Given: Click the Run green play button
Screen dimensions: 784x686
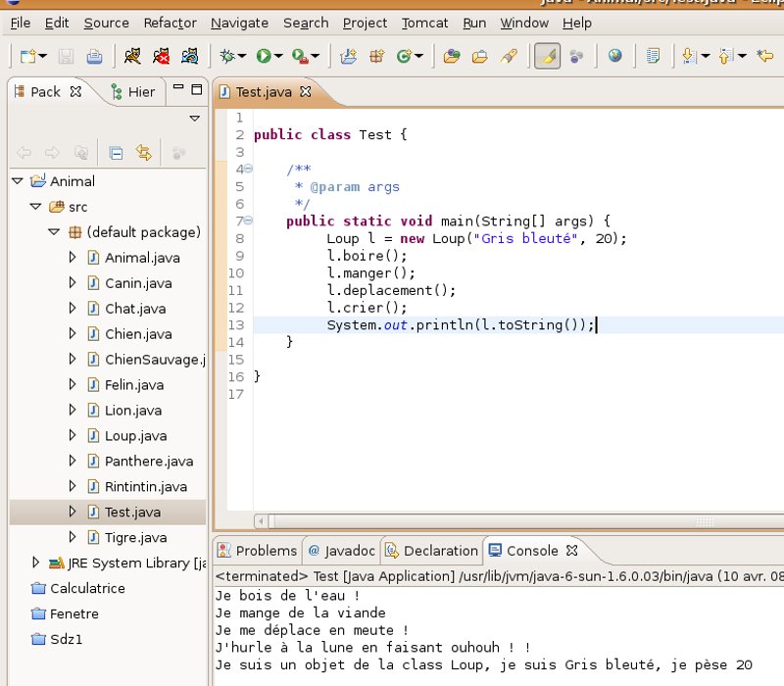Looking at the screenshot, I should click(264, 56).
